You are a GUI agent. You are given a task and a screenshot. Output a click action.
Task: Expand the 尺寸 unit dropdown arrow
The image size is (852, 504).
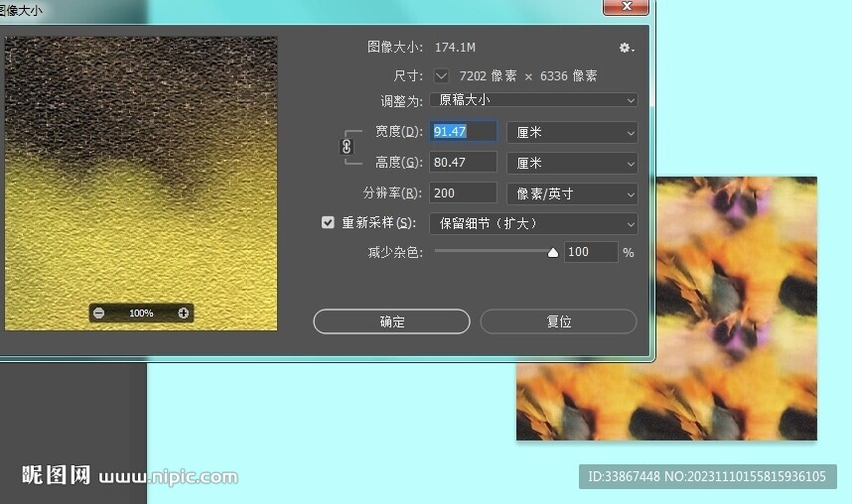tap(441, 76)
